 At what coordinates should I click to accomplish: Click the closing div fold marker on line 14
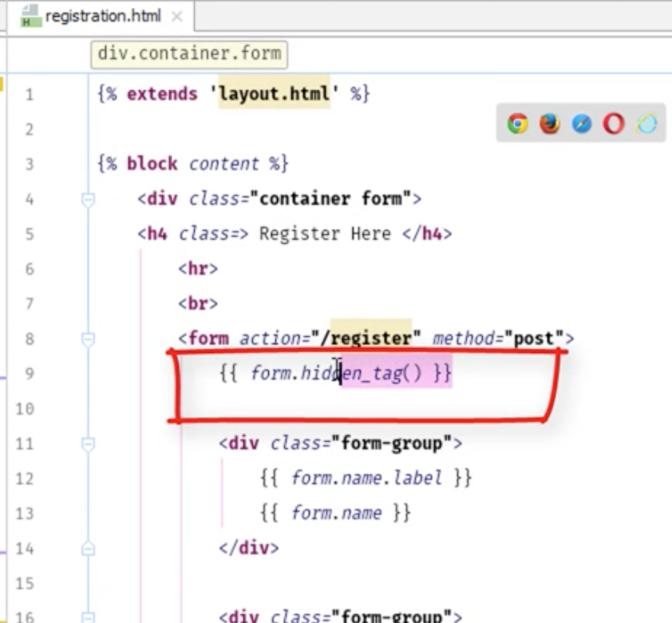click(x=88, y=549)
